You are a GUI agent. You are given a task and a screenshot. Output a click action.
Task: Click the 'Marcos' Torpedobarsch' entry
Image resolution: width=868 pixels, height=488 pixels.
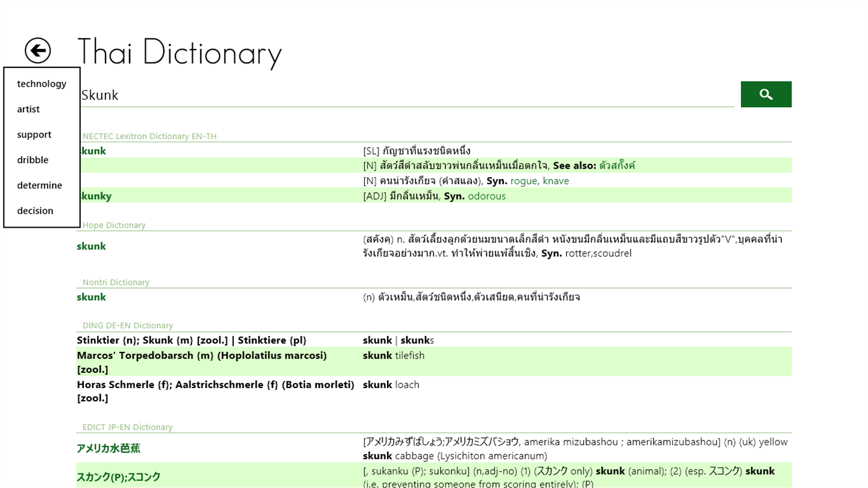tap(202, 362)
